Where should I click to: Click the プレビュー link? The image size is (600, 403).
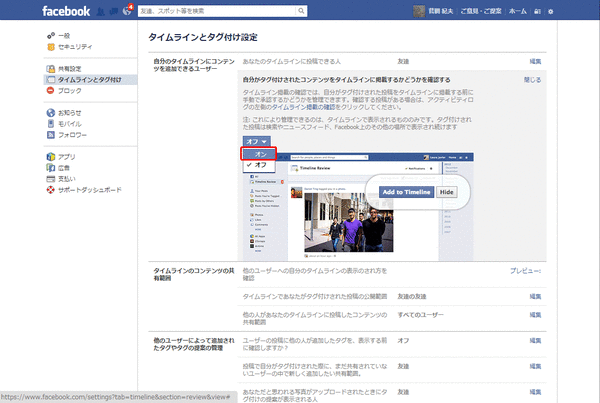coord(525,271)
